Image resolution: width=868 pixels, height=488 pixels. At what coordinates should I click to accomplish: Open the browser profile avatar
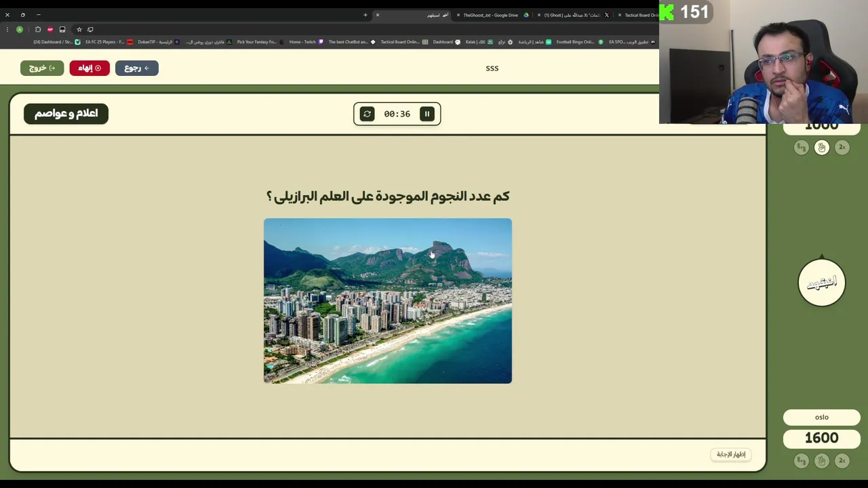click(20, 29)
